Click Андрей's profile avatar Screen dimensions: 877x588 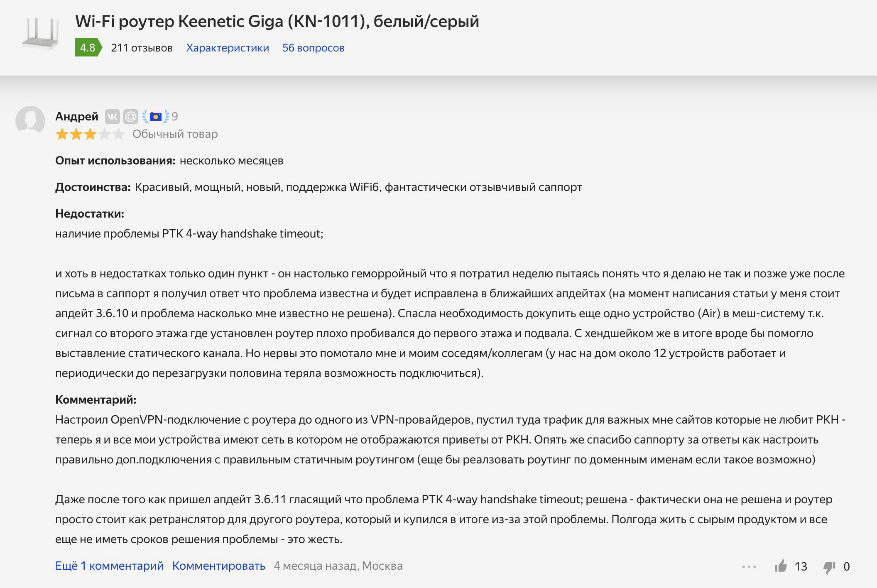(x=30, y=121)
